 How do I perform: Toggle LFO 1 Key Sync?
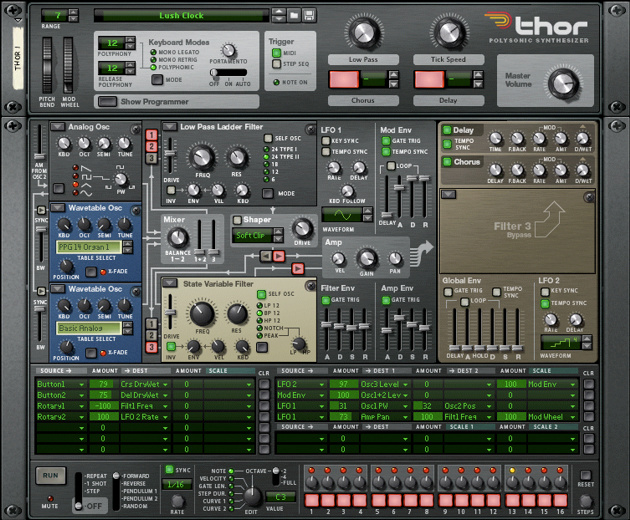326,141
